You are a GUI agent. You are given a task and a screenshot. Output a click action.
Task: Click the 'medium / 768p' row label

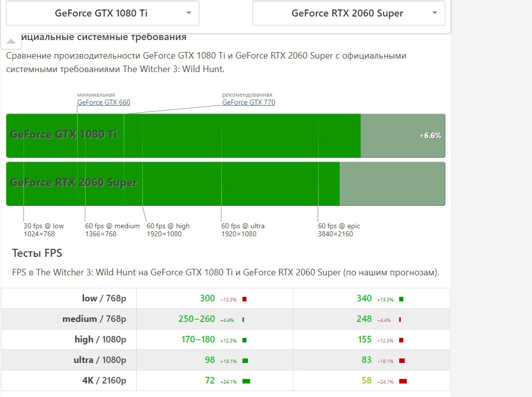(x=94, y=319)
